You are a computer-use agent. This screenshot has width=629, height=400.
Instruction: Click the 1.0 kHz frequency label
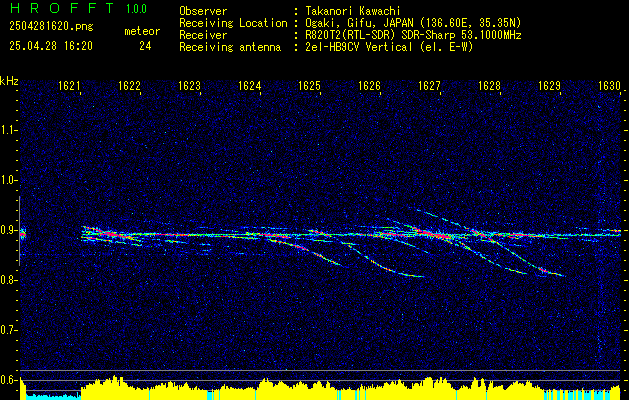(7, 180)
